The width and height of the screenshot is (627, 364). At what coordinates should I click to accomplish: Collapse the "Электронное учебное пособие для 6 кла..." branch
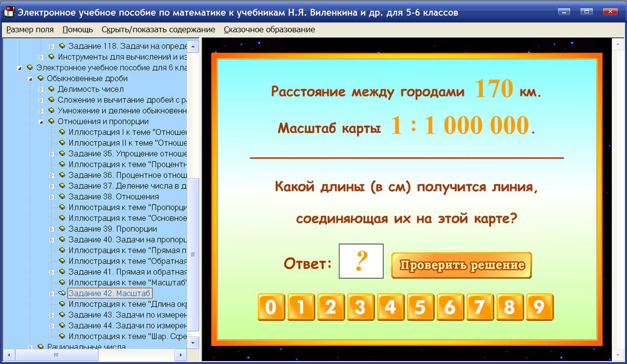(x=20, y=68)
